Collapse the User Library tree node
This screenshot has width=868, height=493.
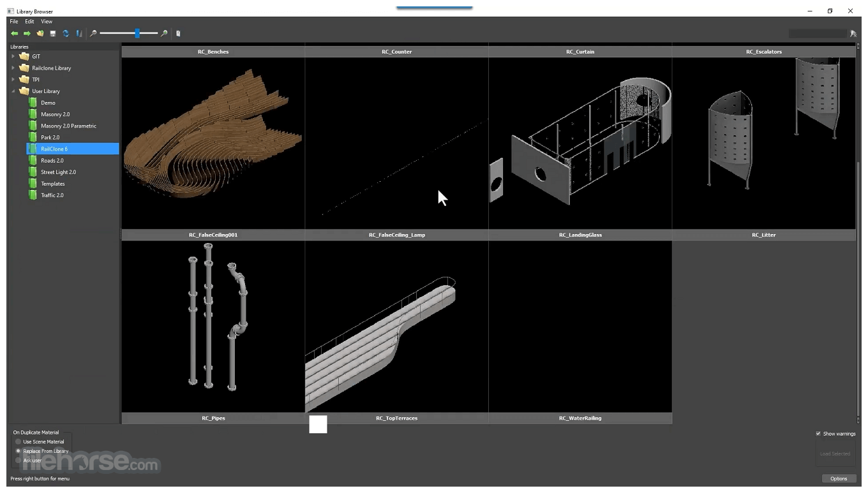13,91
